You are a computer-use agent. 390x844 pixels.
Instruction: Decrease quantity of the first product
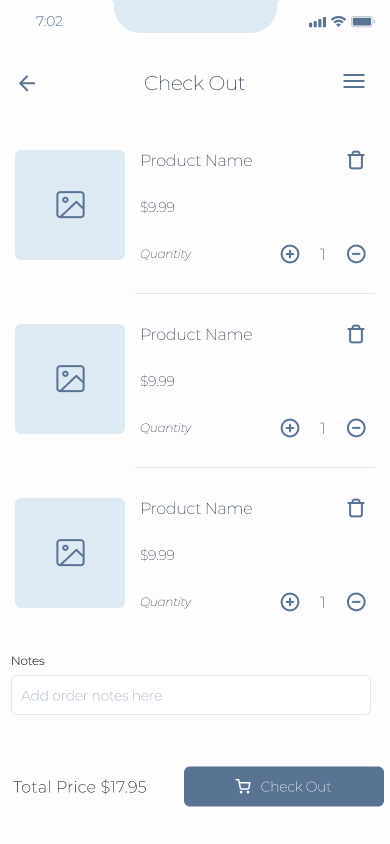(x=356, y=254)
